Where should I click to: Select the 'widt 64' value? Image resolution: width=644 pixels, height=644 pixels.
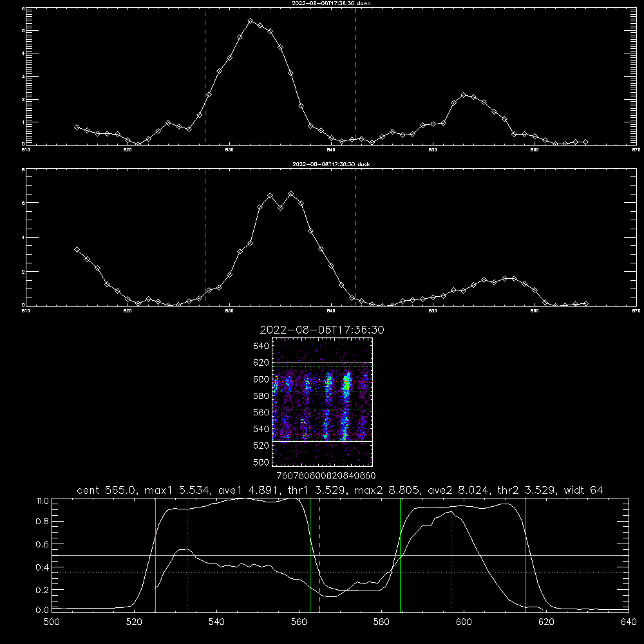pyautogui.click(x=583, y=490)
